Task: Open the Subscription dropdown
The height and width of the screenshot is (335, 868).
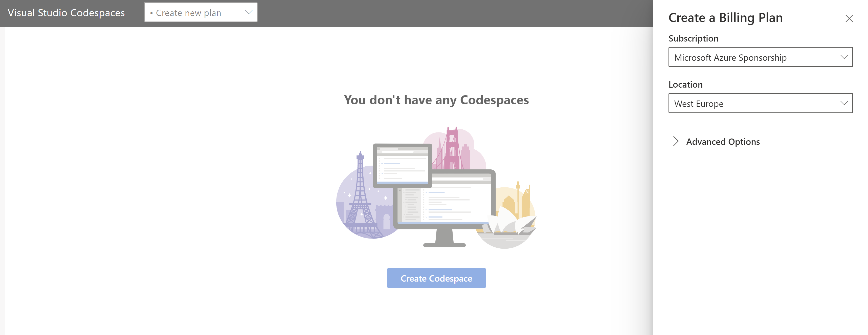Action: pyautogui.click(x=760, y=57)
